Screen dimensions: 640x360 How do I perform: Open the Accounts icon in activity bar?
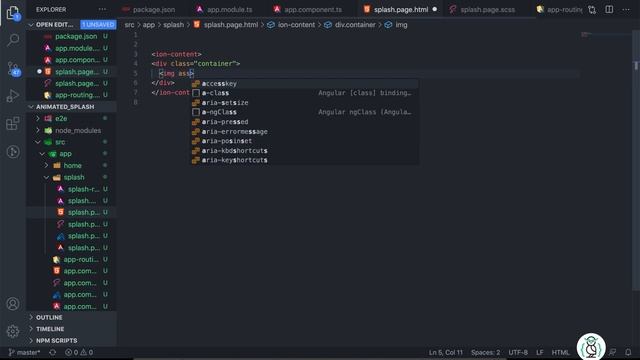13,304
